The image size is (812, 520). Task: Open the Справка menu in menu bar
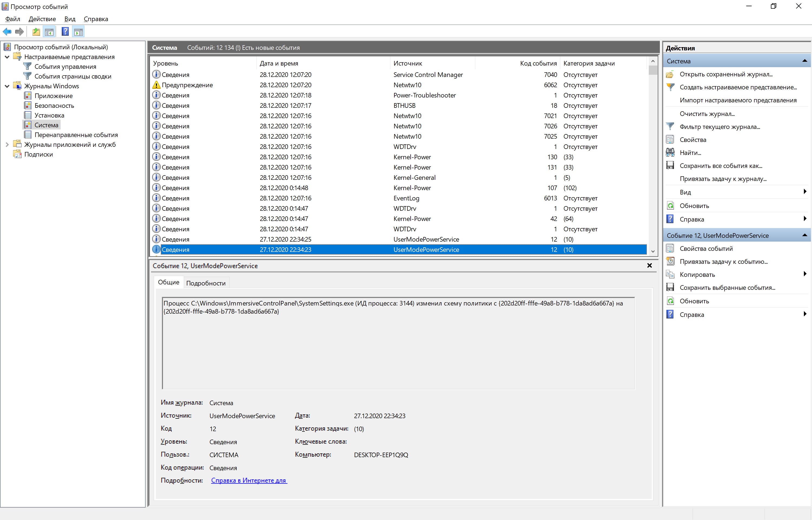(96, 19)
